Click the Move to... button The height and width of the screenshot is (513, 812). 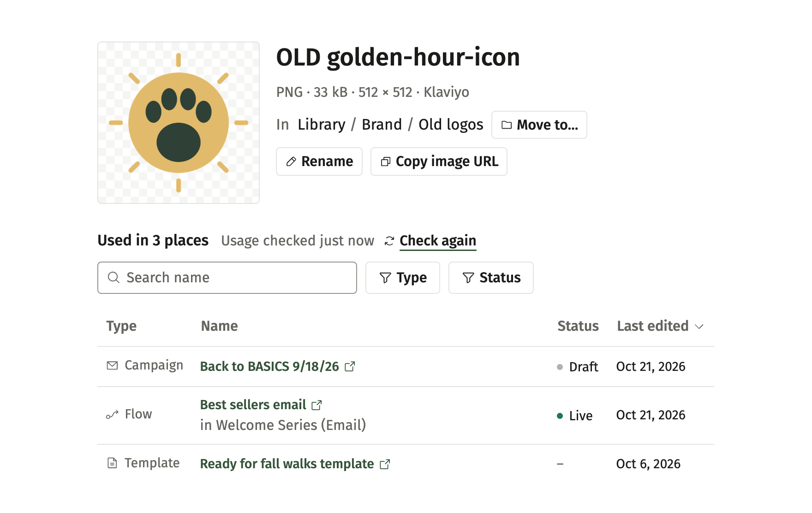pos(539,125)
